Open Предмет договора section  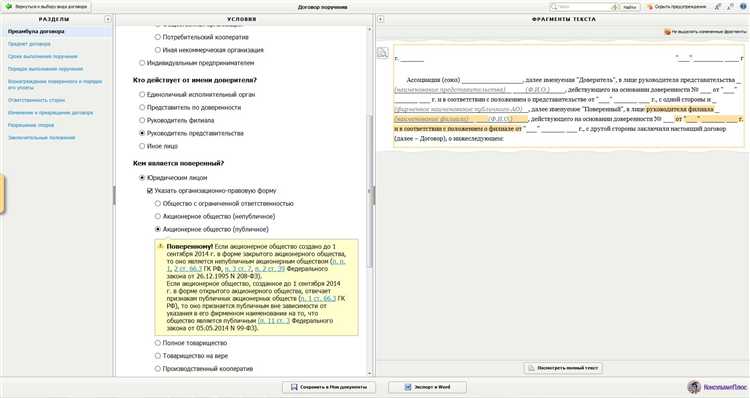coord(29,44)
